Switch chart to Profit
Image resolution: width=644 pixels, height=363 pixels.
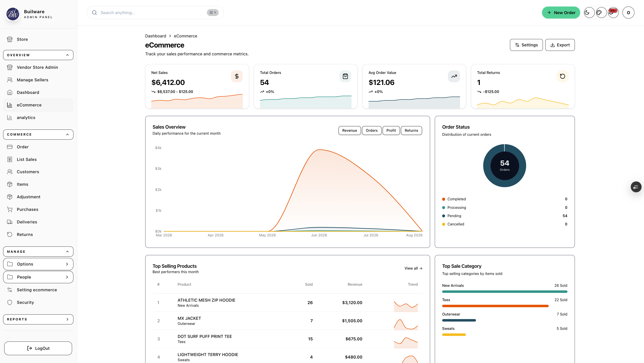click(391, 130)
